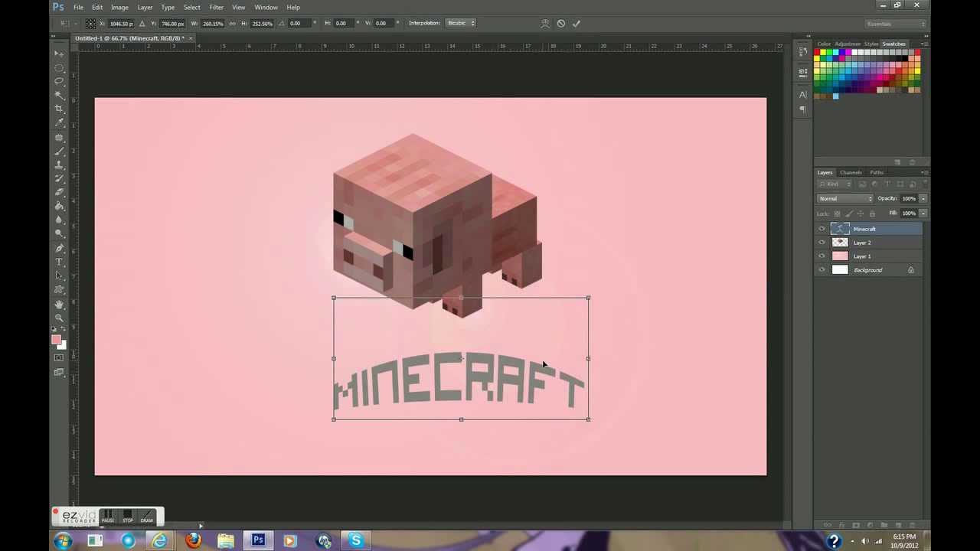Toggle lock position
The height and width of the screenshot is (551, 980).
(x=861, y=214)
